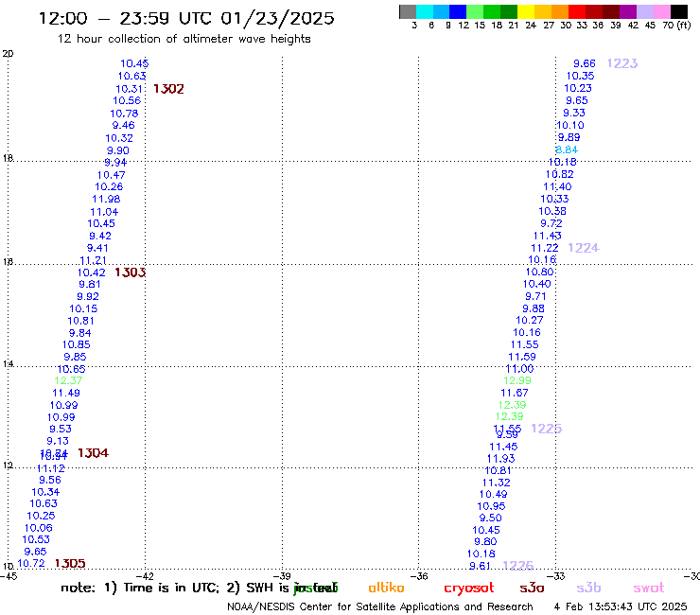
Task: Click the s3a pass label 1303
Action: [x=130, y=272]
